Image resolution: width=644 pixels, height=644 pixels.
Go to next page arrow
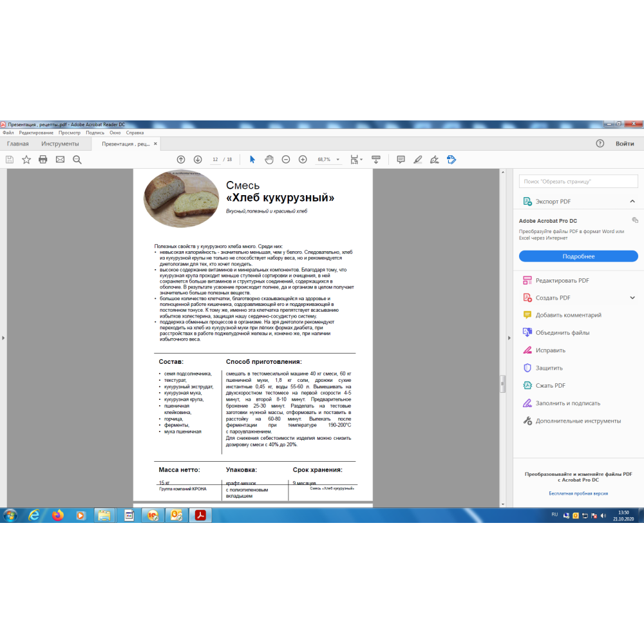198,160
